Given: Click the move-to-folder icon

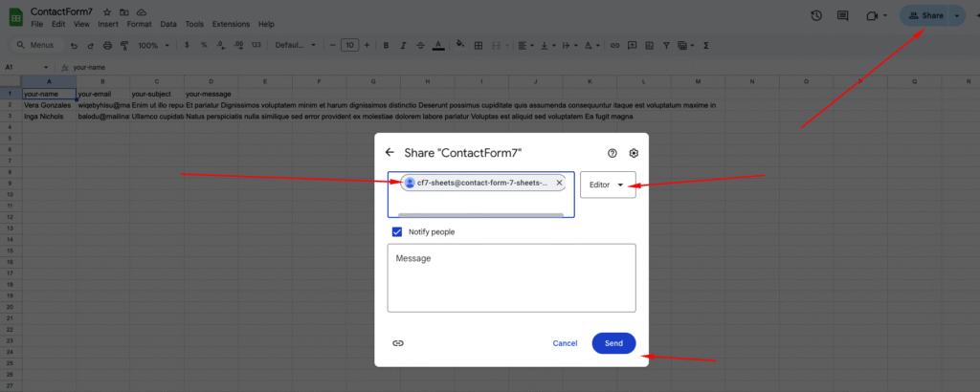Looking at the screenshot, I should (124, 11).
